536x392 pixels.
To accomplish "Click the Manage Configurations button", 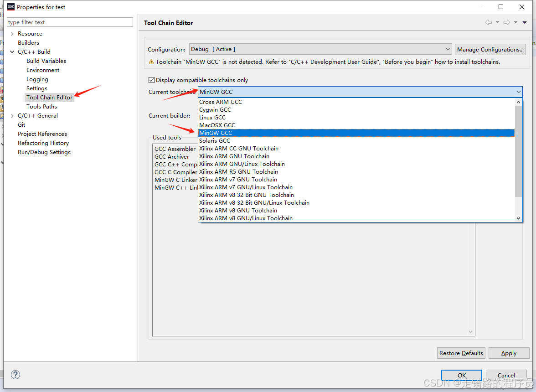I will [490, 49].
